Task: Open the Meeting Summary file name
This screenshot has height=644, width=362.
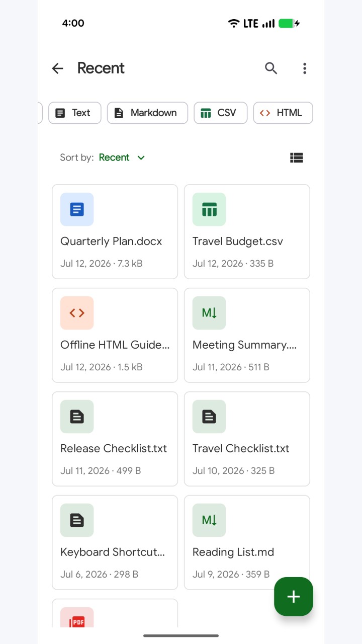Action: point(245,345)
